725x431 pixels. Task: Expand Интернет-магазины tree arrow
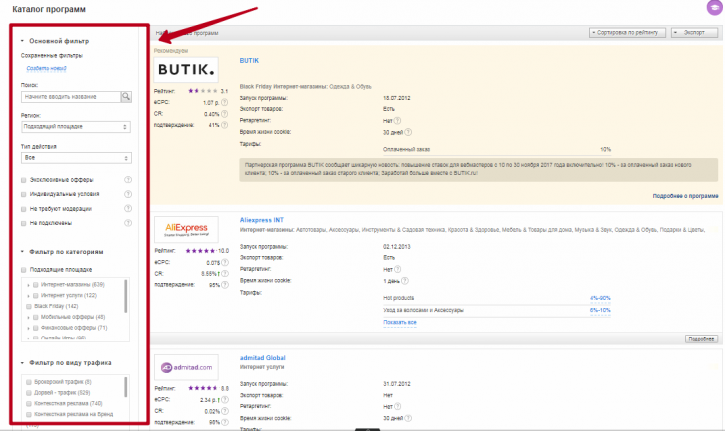click(29, 285)
